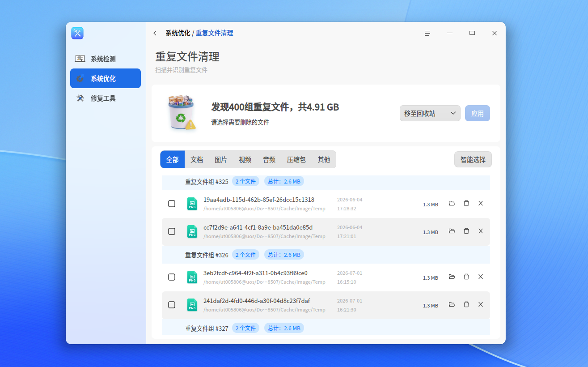The image size is (588, 367).
Task: Select checkbox for 3eb2fcdf-c964-4f2f file
Action: coord(172,277)
